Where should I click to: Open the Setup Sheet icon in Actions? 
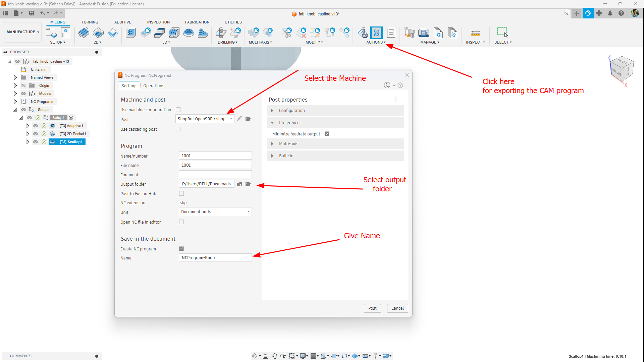pyautogui.click(x=391, y=33)
